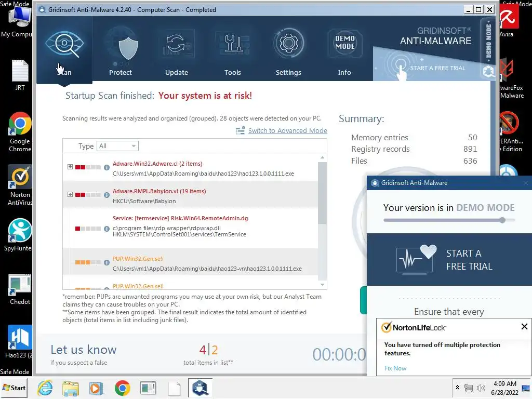Click the Registry records summary row
Image resolution: width=532 pixels, height=399 pixels.
pyautogui.click(x=414, y=149)
